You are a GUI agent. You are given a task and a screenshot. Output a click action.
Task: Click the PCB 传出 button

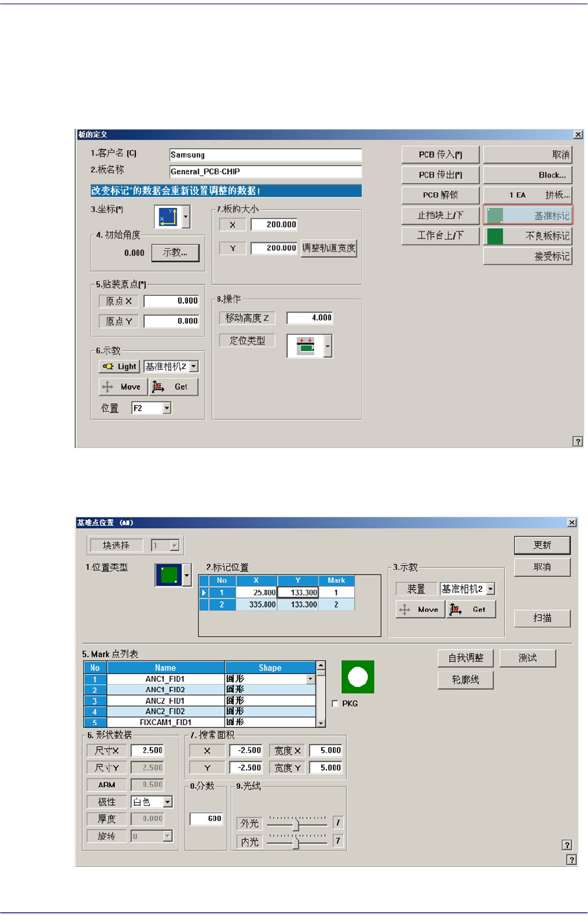(440, 175)
